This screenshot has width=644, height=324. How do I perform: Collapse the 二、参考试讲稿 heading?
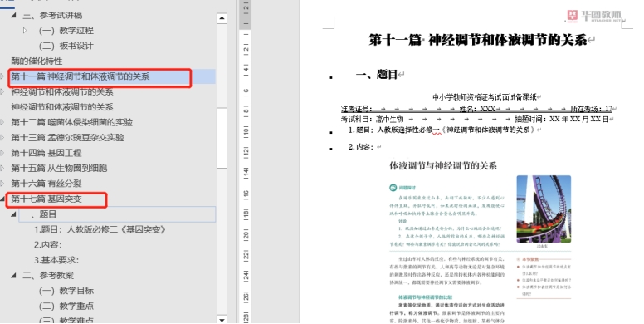coord(13,15)
